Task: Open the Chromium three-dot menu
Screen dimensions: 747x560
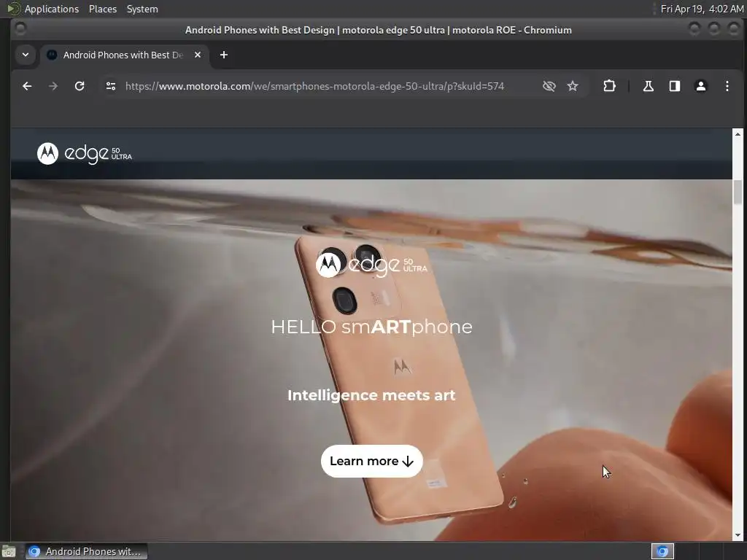Action: pos(727,86)
